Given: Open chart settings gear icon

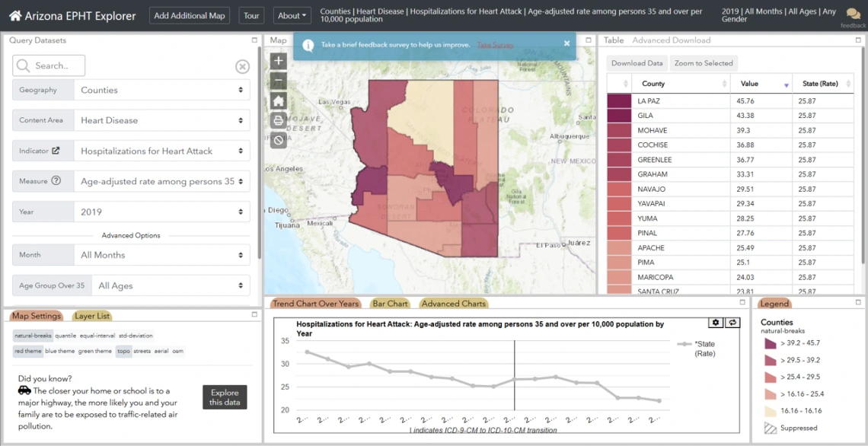Looking at the screenshot, I should point(716,323).
